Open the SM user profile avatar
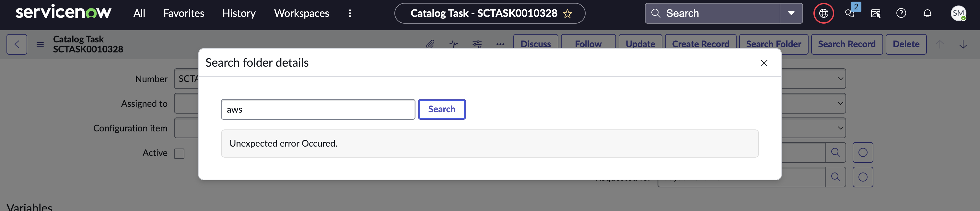The width and height of the screenshot is (980, 211). 958,13
